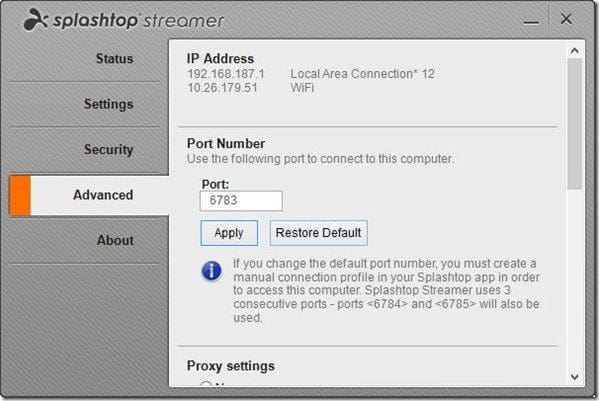
Task: Click Restore Default port button
Action: point(319,233)
